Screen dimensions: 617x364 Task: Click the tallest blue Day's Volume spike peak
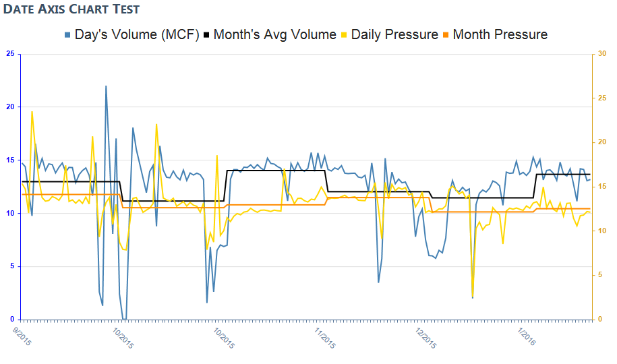106,86
